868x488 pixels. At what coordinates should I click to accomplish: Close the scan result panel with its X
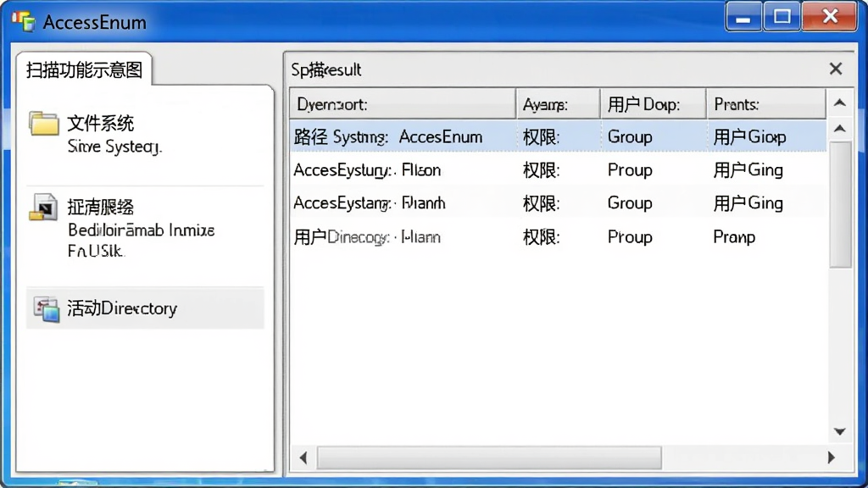coord(836,69)
